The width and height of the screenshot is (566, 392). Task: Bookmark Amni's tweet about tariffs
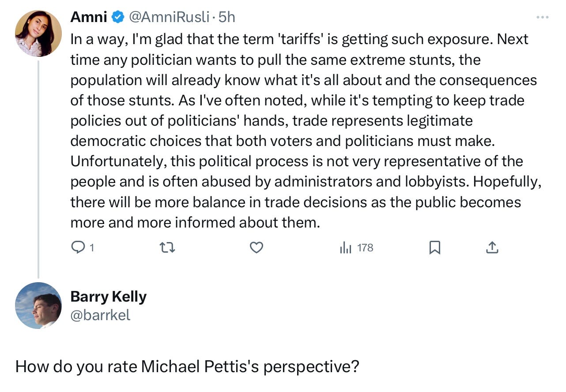435,248
